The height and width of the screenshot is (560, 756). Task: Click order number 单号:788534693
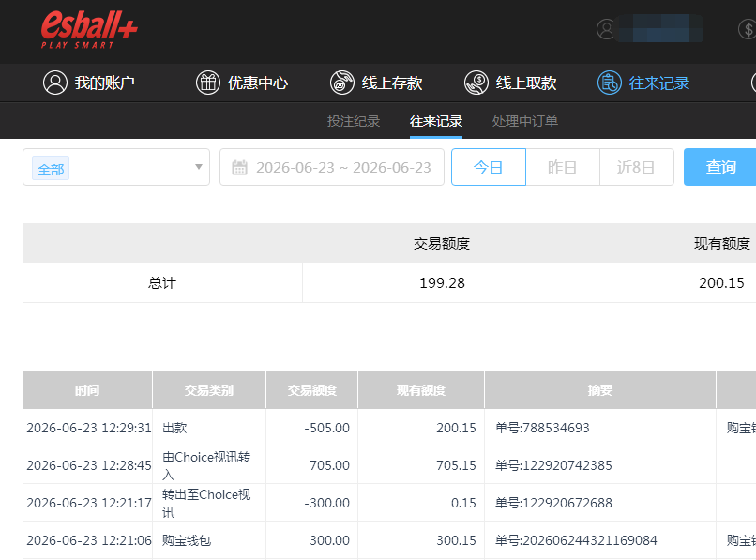(x=542, y=428)
